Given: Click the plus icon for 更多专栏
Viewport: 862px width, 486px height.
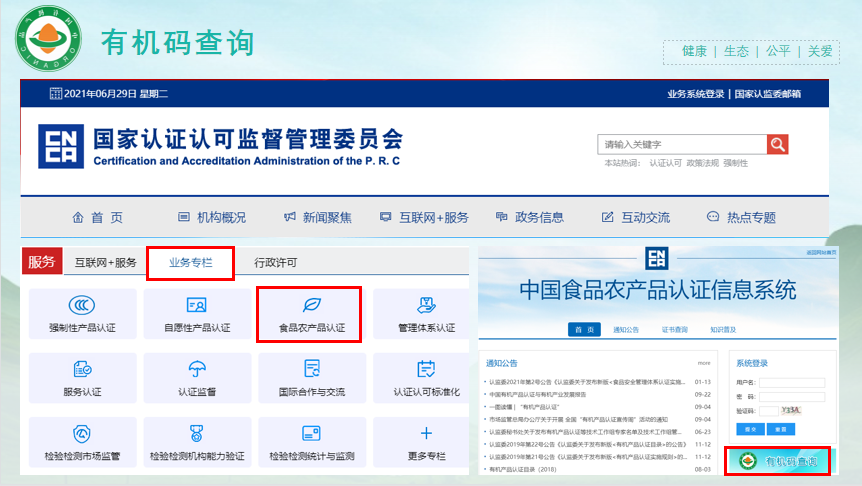Looking at the screenshot, I should [x=426, y=433].
